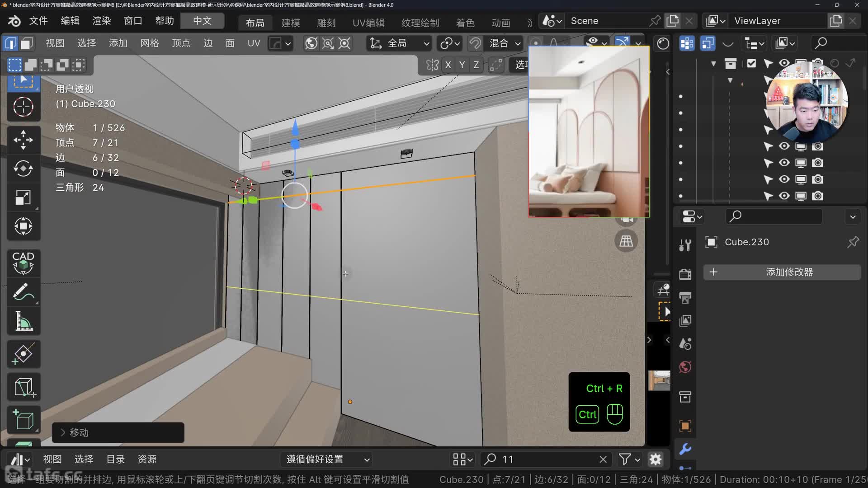Activate the Annotate pencil tool
The height and width of the screenshot is (488, 868).
click(23, 292)
